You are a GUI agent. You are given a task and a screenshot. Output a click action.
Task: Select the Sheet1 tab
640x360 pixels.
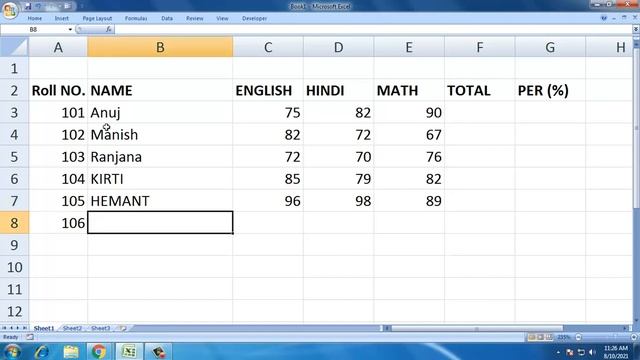[x=44, y=328]
